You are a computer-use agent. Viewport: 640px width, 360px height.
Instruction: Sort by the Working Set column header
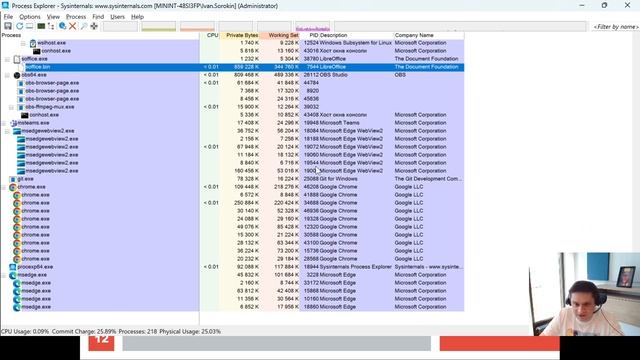(280, 36)
